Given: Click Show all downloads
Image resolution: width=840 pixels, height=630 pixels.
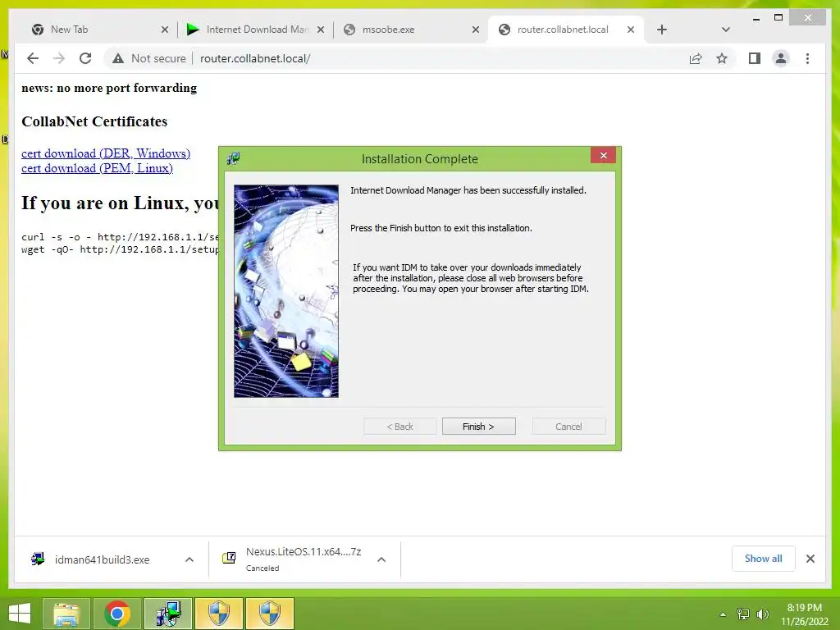Looking at the screenshot, I should pos(763,558).
